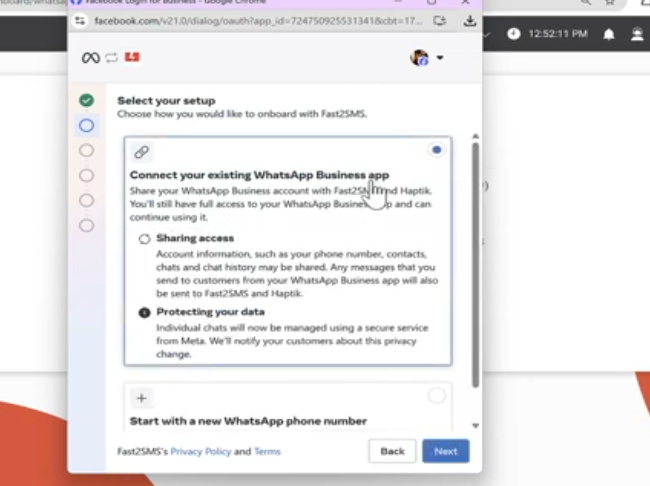Click the red Fast2SMS app icon
Viewport: 650px width, 486px height.
point(132,58)
